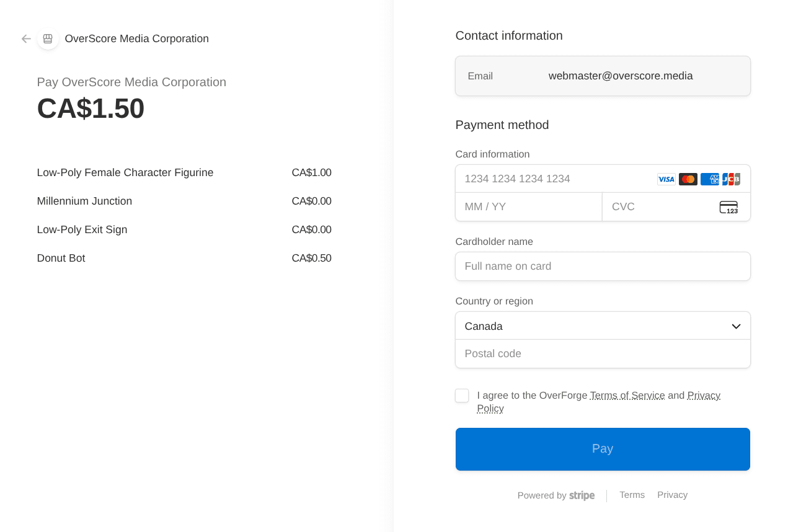The image size is (788, 532).
Task: Check the agree to terms checkbox
Action: coord(462,396)
